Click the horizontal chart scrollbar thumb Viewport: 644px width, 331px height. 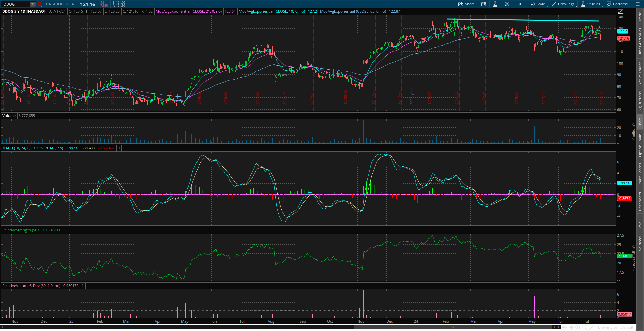(452, 327)
